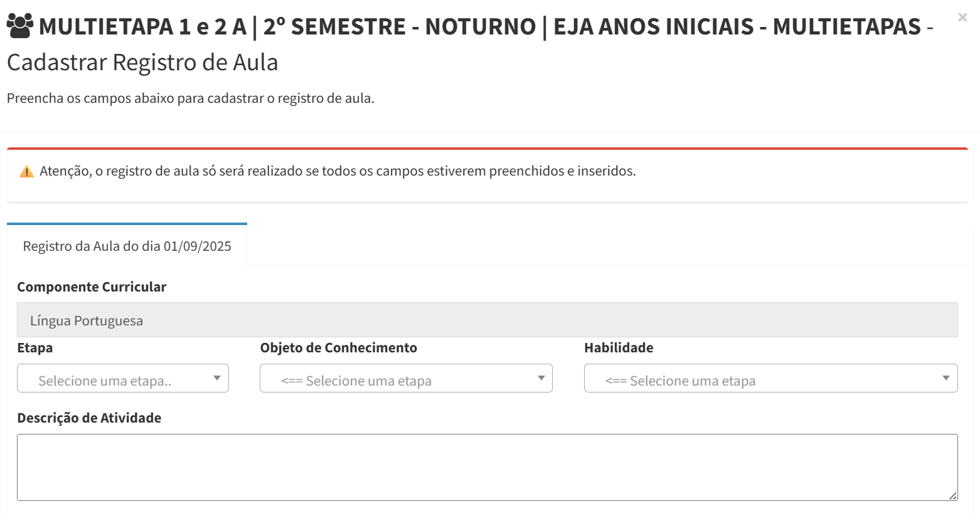Click the Cadastrar Registro de Aula subtitle

pyautogui.click(x=142, y=63)
